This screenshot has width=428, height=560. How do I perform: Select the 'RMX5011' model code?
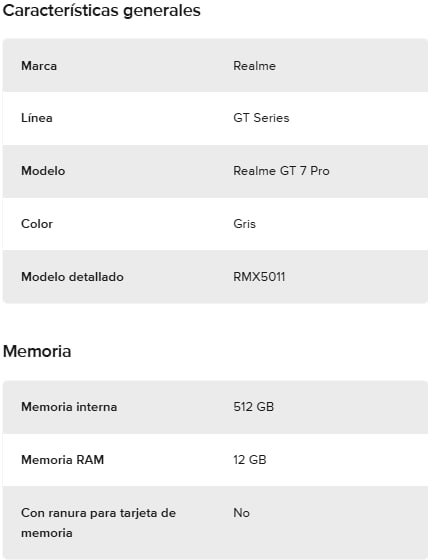tap(259, 277)
